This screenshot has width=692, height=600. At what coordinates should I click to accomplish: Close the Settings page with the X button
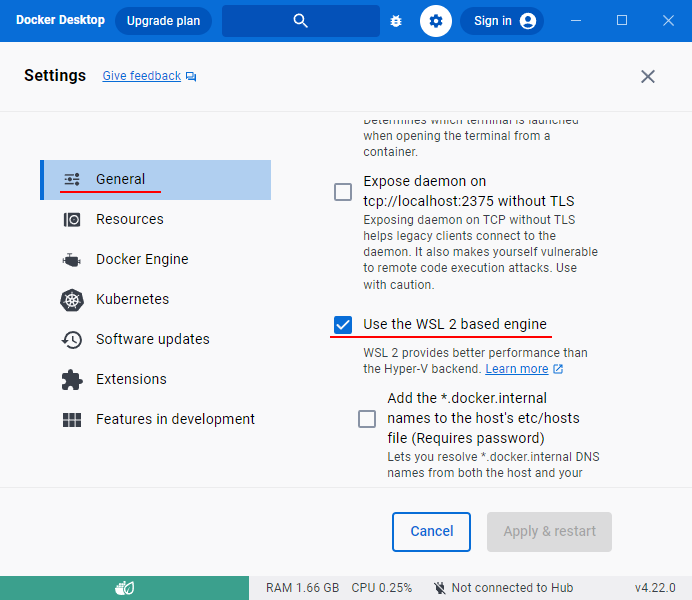[x=647, y=76]
